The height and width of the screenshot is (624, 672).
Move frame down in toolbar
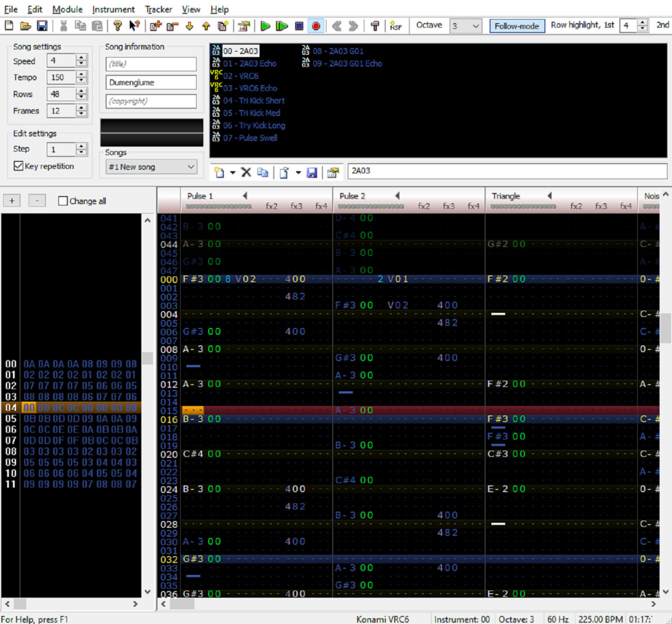point(189,26)
